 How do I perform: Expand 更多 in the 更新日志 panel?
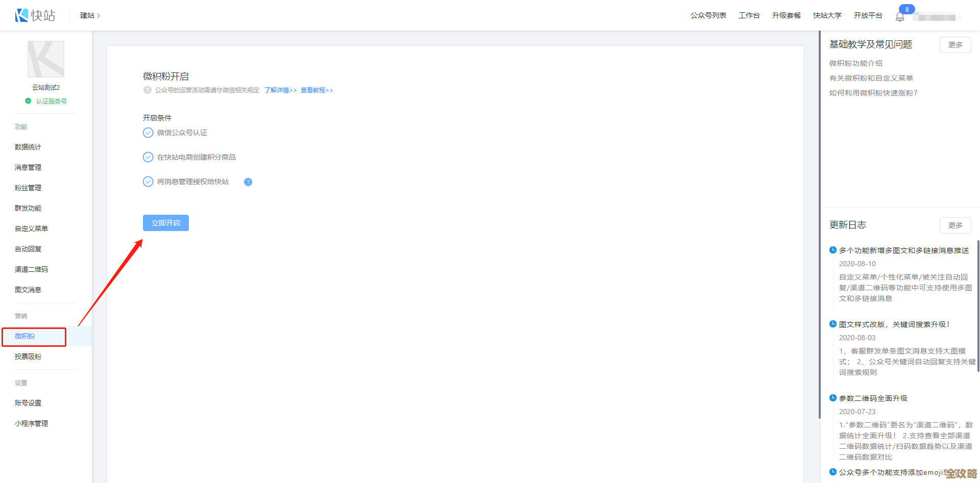point(955,225)
